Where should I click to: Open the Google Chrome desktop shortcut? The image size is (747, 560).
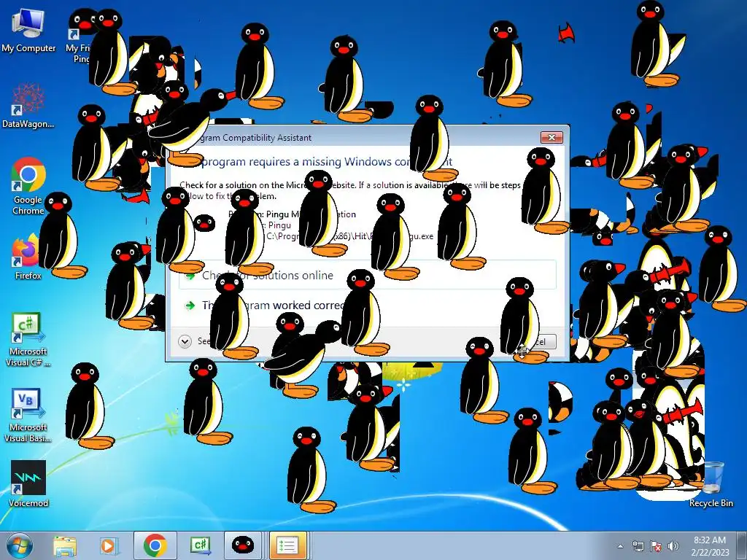(x=28, y=186)
